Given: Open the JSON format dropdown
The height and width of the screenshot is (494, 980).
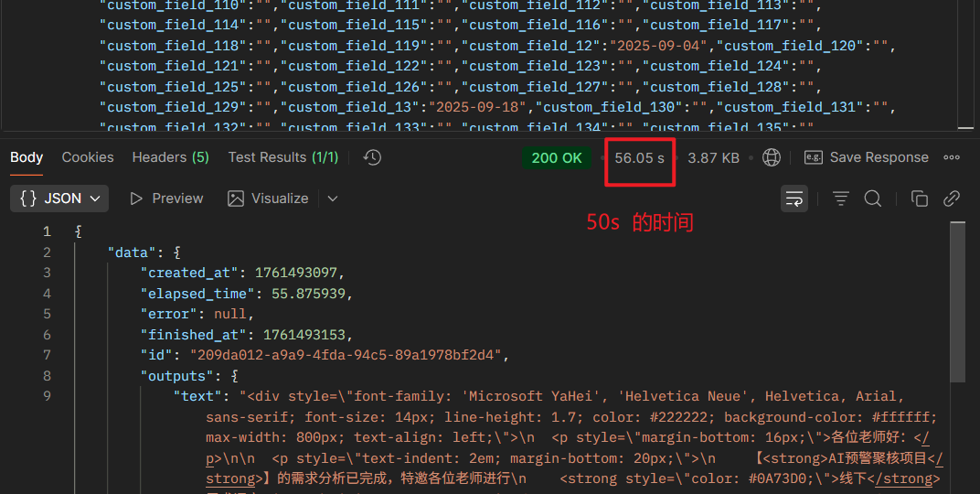Looking at the screenshot, I should tap(60, 199).
